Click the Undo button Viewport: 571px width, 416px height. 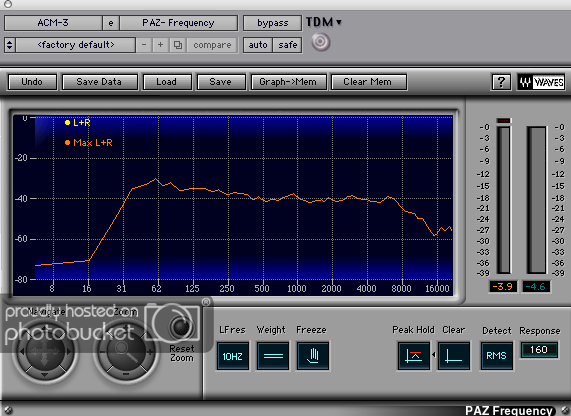pos(32,82)
